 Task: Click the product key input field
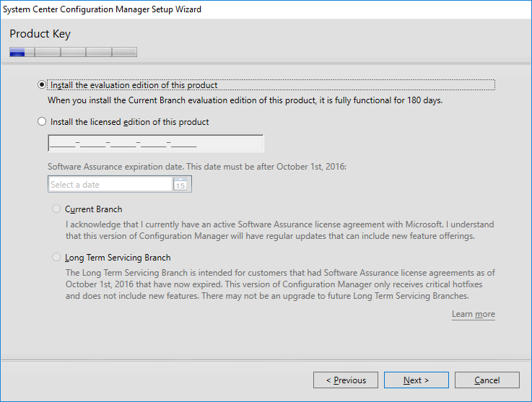click(156, 143)
